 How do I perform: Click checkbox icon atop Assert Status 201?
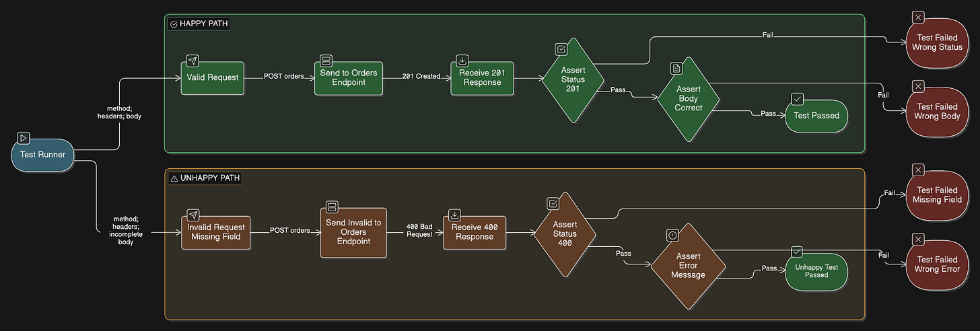[x=561, y=49]
